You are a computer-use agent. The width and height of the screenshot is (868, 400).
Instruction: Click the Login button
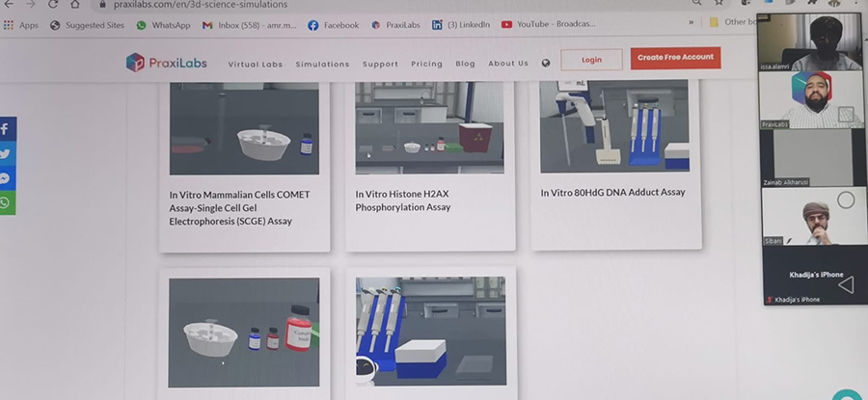coord(591,60)
